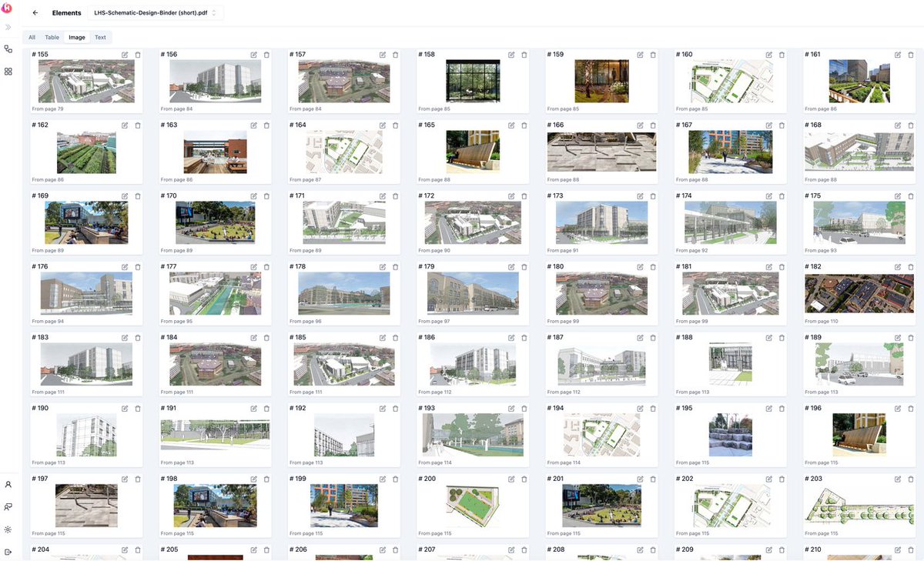Delete element # 168

click(910, 125)
